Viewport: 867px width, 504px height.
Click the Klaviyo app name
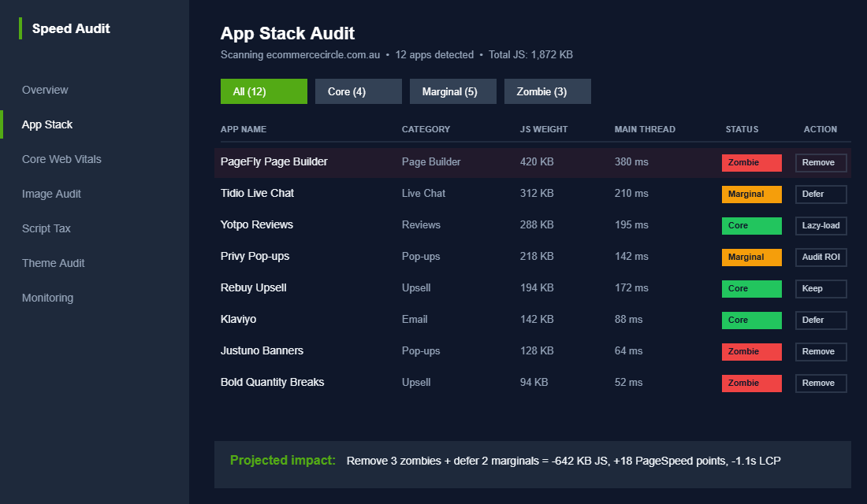click(x=238, y=320)
